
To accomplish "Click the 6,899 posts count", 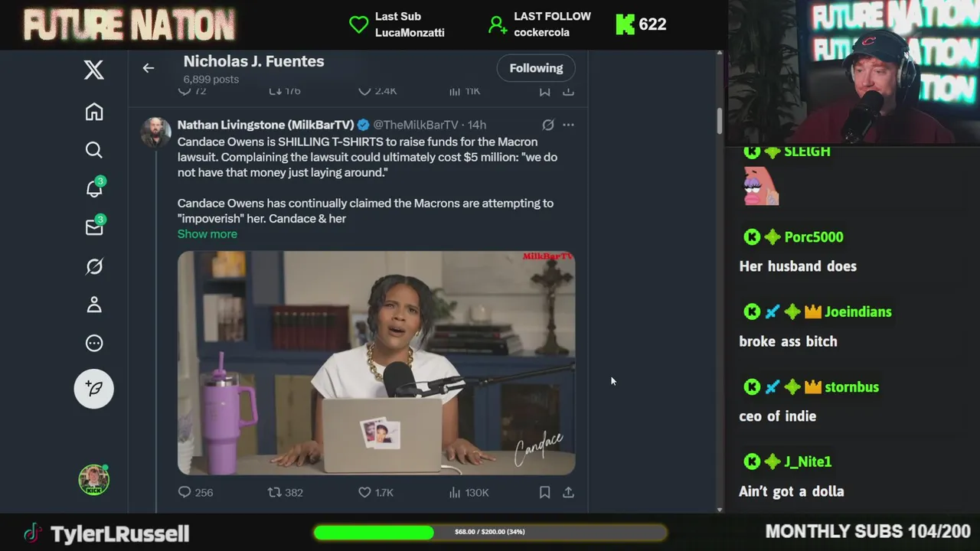I will pyautogui.click(x=211, y=80).
